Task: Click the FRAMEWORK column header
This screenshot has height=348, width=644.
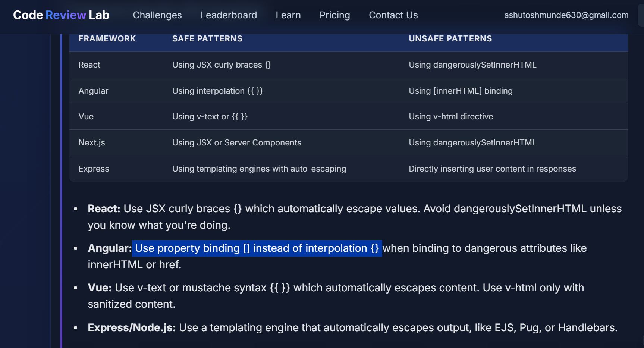Action: pos(107,39)
